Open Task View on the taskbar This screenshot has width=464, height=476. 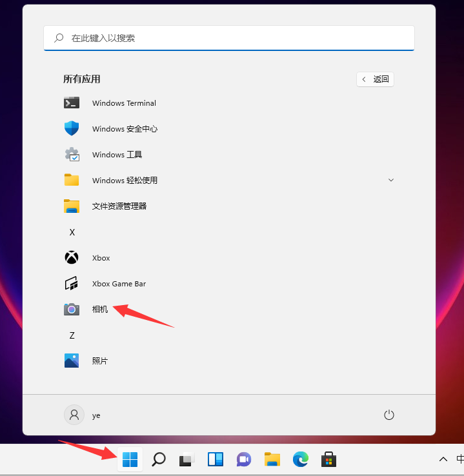(x=187, y=459)
